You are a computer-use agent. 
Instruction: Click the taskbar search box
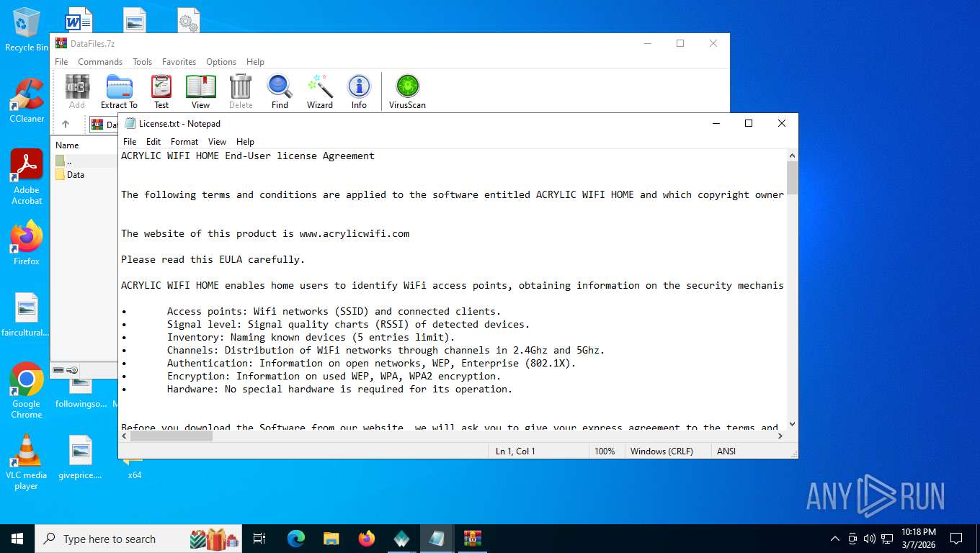(x=140, y=539)
